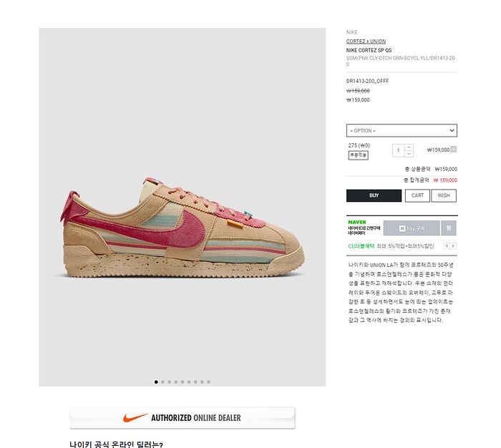The image size is (501, 448).
Task: Remove the 275 size item via X icon
Action: tap(453, 150)
